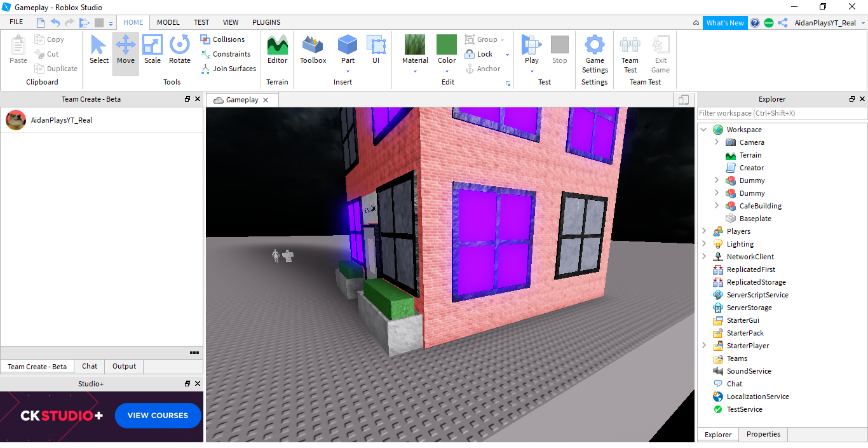This screenshot has height=448, width=868.
Task: Click the Lock tool
Action: 479,54
